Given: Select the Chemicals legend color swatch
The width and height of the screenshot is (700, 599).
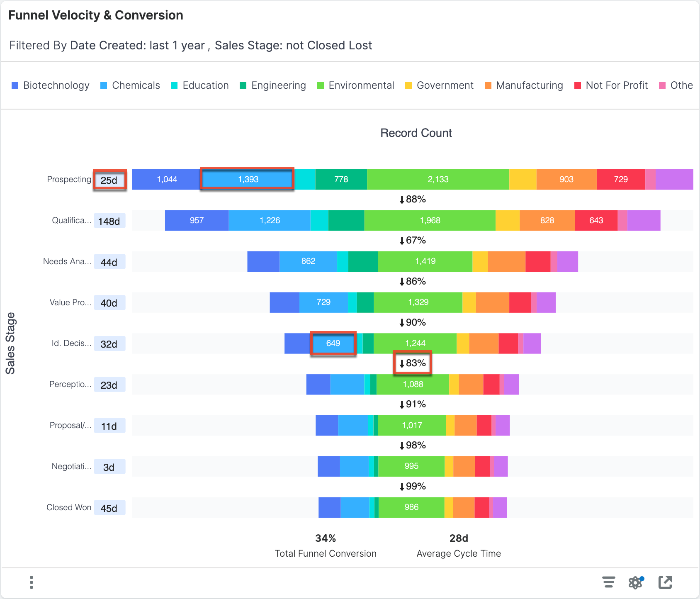Looking at the screenshot, I should pyautogui.click(x=103, y=85).
